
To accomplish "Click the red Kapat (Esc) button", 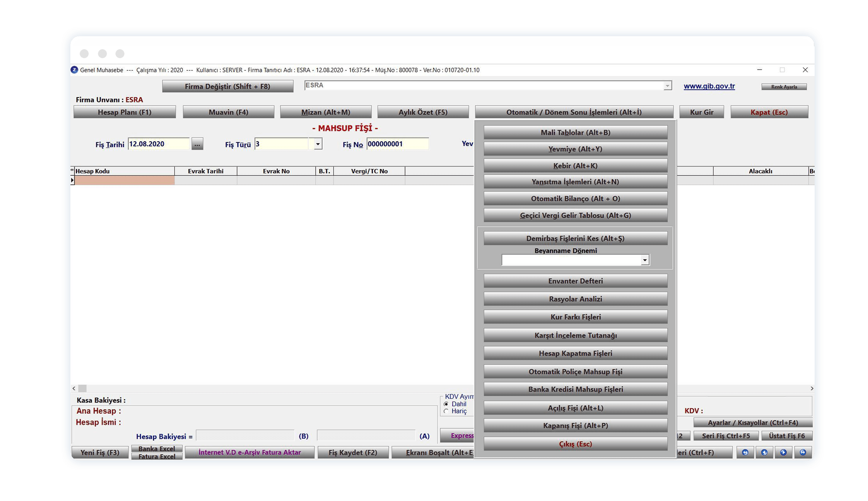I will pos(769,112).
